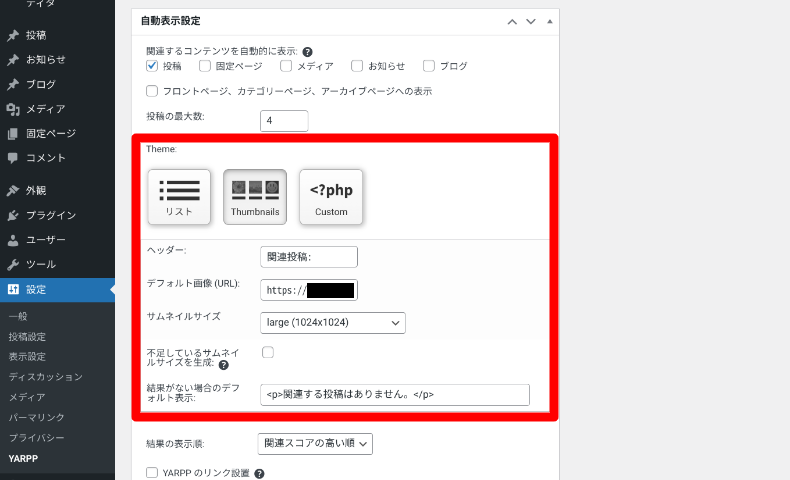
Task: Enable the 固定ページ checkbox
Action: [x=205, y=66]
